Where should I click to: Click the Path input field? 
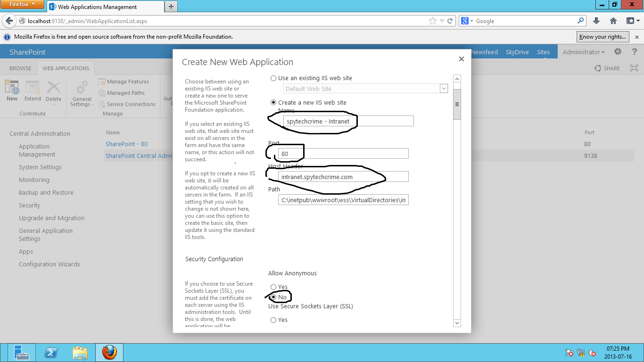coord(343,200)
